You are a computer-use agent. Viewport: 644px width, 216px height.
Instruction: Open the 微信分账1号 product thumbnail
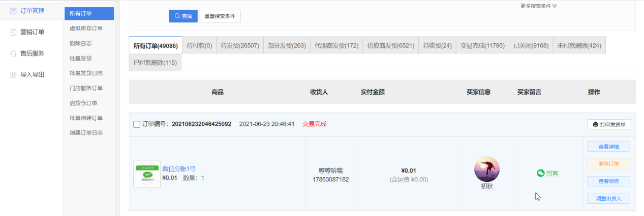click(x=147, y=174)
